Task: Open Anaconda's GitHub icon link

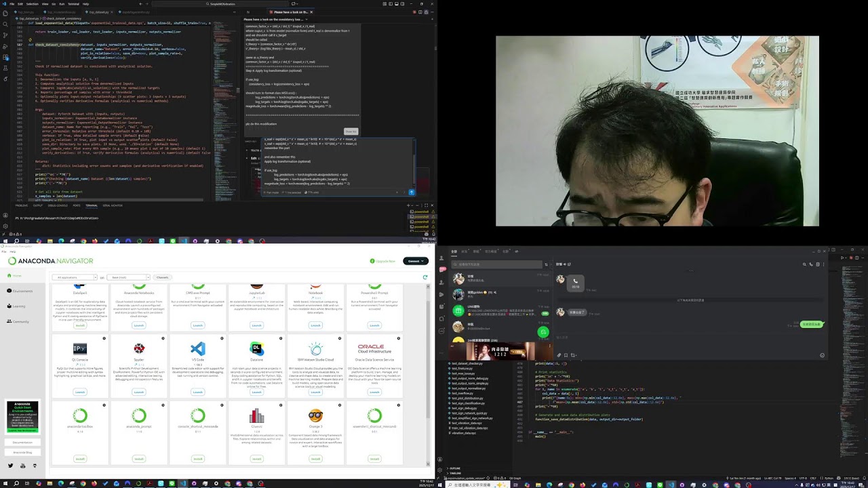Action: click(x=35, y=466)
